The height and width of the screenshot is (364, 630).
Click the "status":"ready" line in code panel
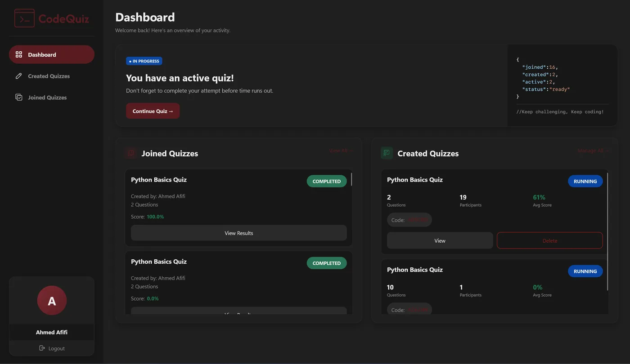[x=546, y=89]
